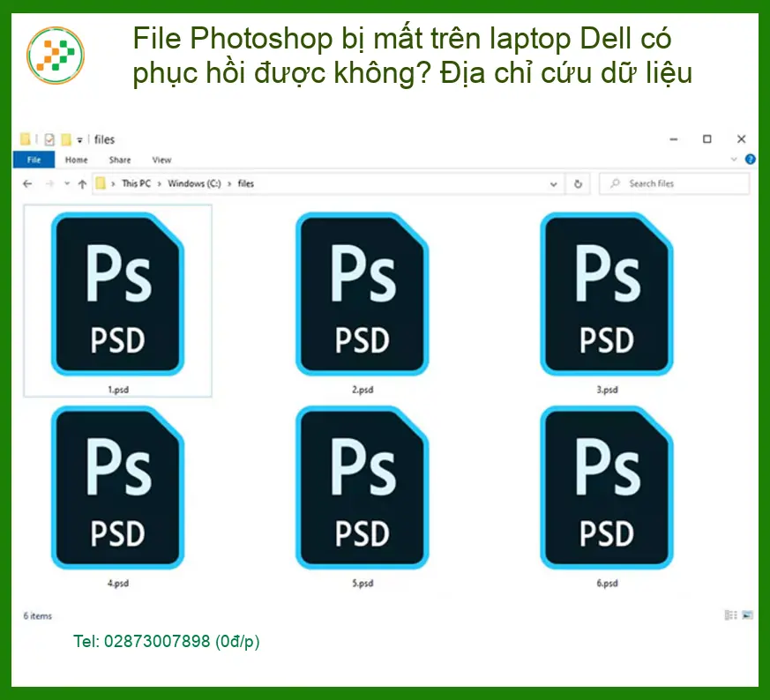Maximize the files Explorer window
Screen dimensions: 770x700
coord(707,139)
